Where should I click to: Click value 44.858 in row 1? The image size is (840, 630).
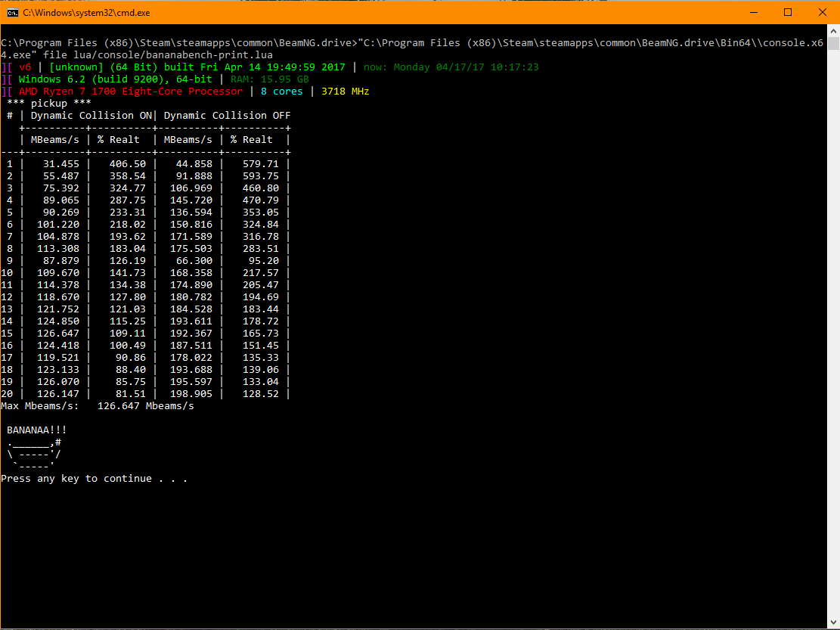tap(194, 164)
